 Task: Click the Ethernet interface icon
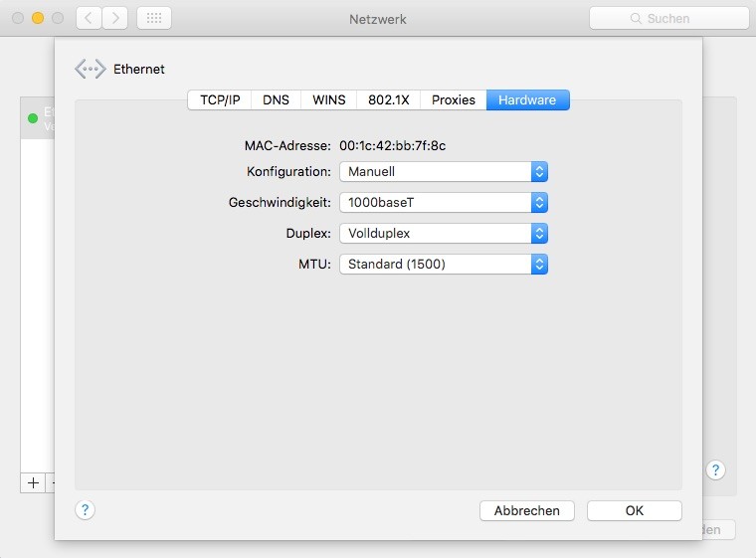click(91, 69)
